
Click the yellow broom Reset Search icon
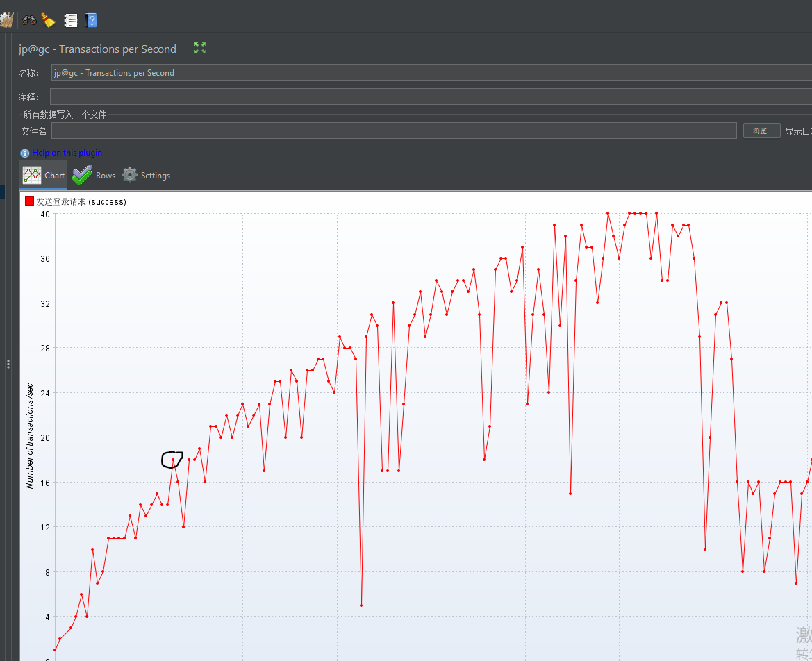48,20
